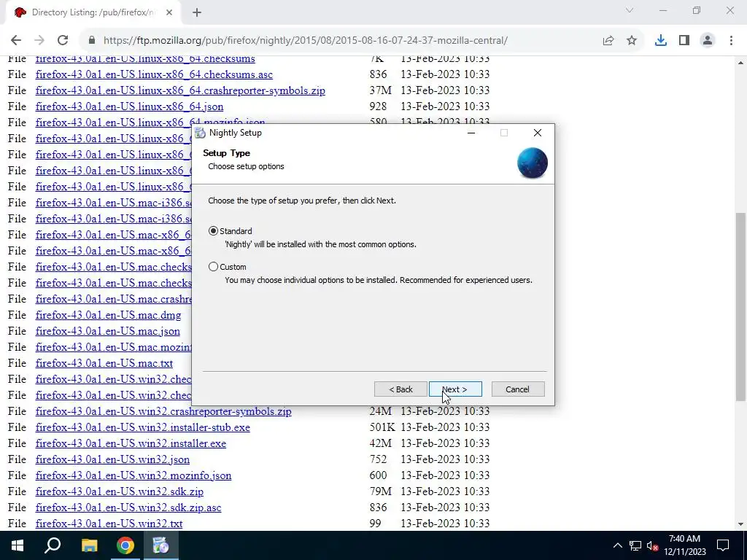
Task: Click Next in Nightly Setup
Action: click(x=455, y=389)
